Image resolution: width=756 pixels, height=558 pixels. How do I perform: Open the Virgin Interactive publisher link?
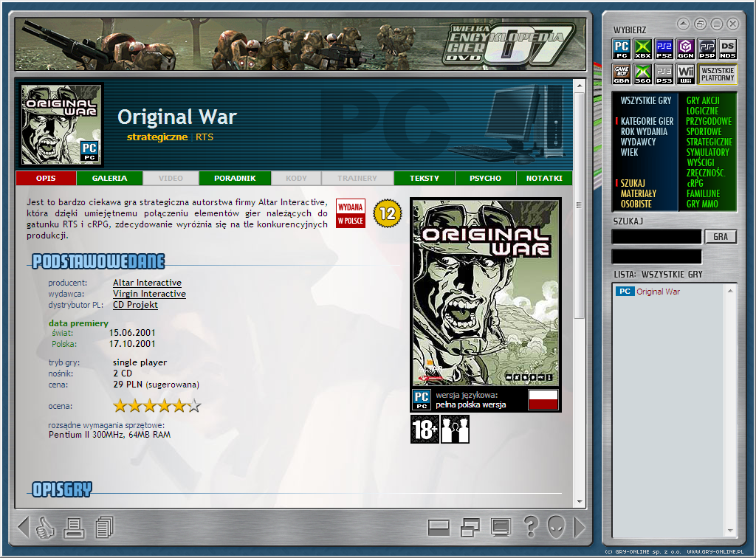pos(149,294)
